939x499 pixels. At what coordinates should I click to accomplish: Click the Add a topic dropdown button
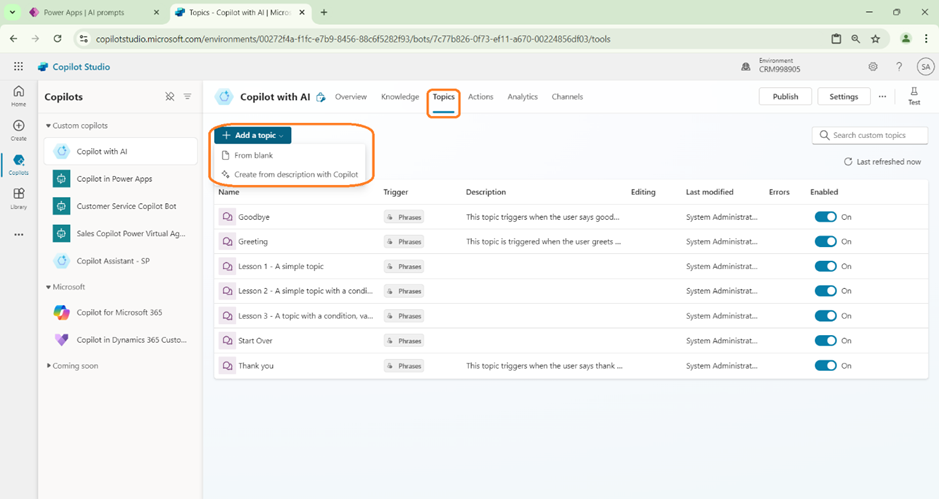click(253, 135)
